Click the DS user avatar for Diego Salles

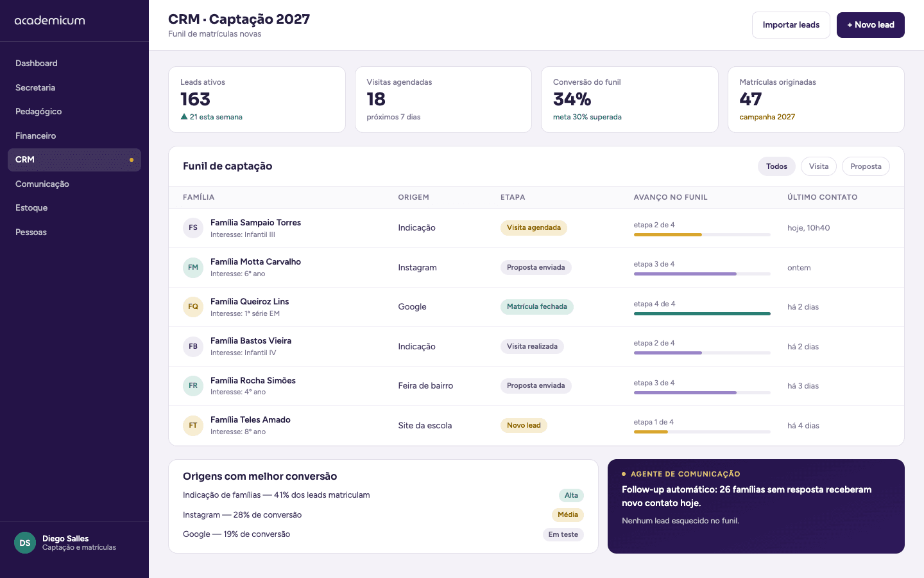coord(25,543)
